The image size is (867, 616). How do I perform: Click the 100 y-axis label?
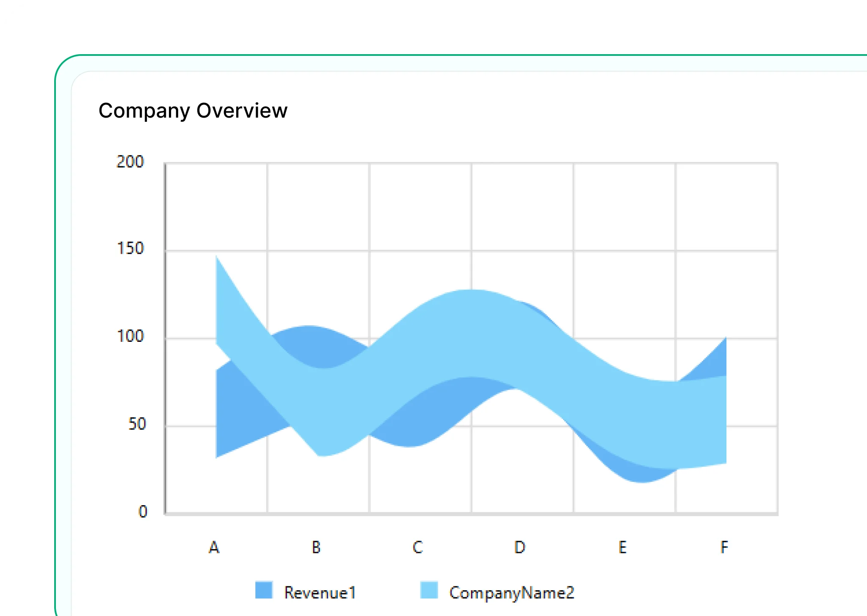[130, 336]
